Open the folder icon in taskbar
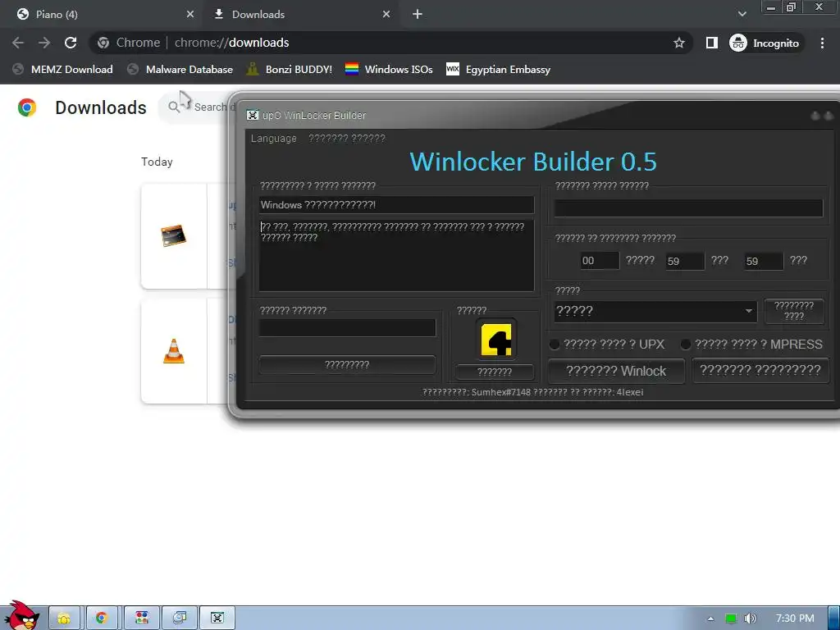840x630 pixels. pyautogui.click(x=64, y=619)
